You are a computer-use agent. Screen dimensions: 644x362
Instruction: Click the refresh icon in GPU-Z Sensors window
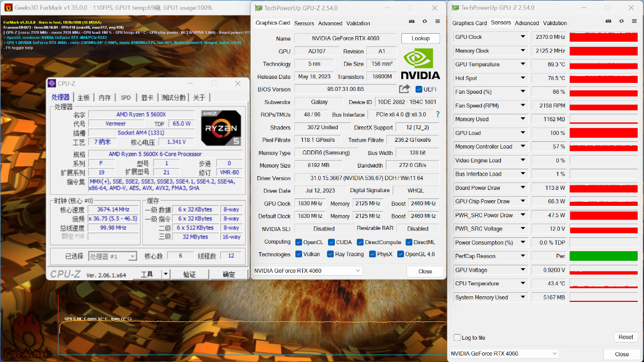(x=622, y=21)
